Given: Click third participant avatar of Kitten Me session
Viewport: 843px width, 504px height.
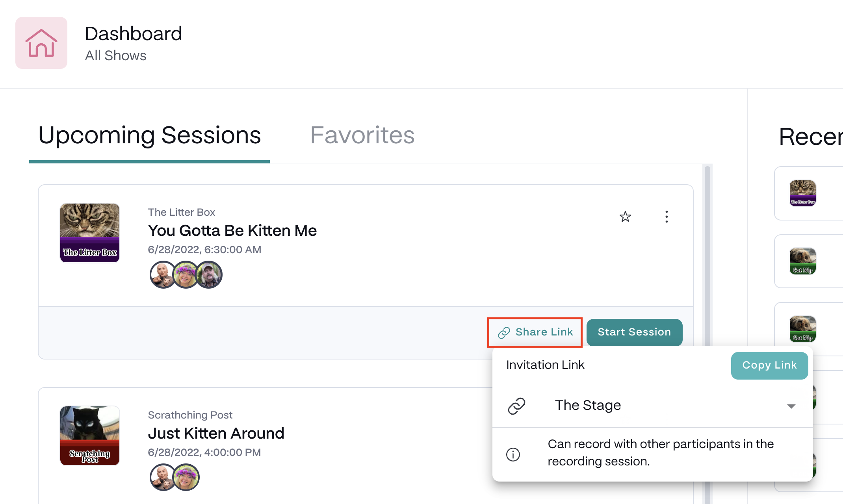Looking at the screenshot, I should coord(209,275).
